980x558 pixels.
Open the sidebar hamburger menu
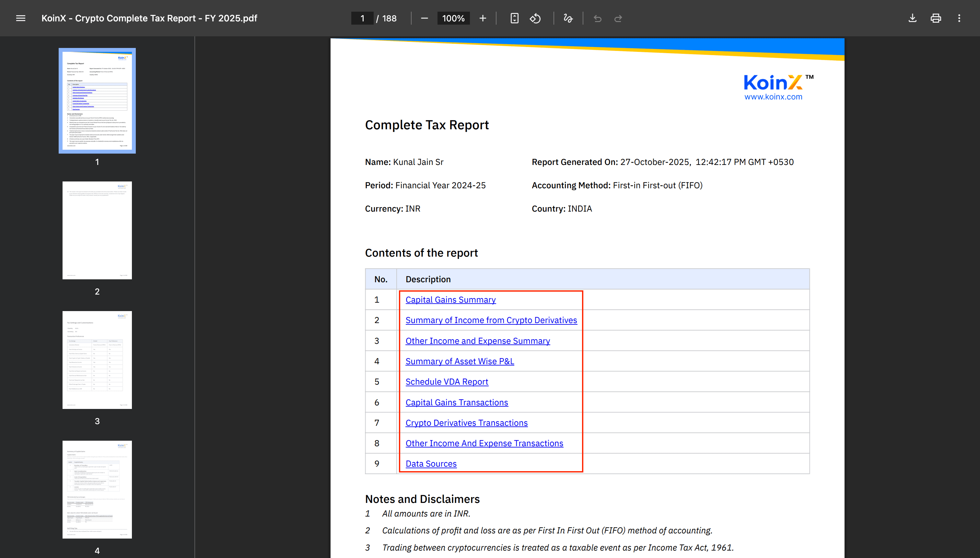tap(20, 18)
